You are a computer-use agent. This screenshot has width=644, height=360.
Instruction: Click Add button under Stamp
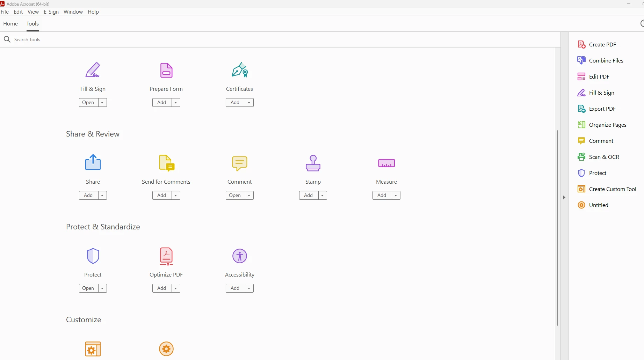309,196
